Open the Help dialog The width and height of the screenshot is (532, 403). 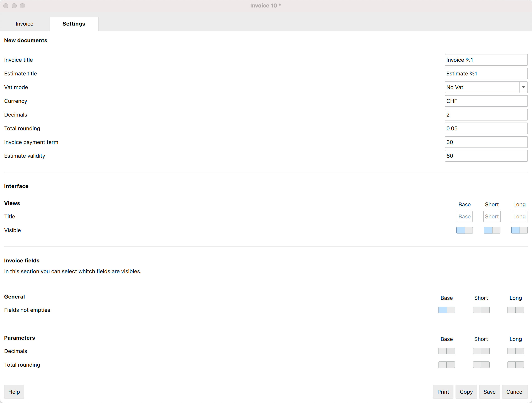[14, 392]
